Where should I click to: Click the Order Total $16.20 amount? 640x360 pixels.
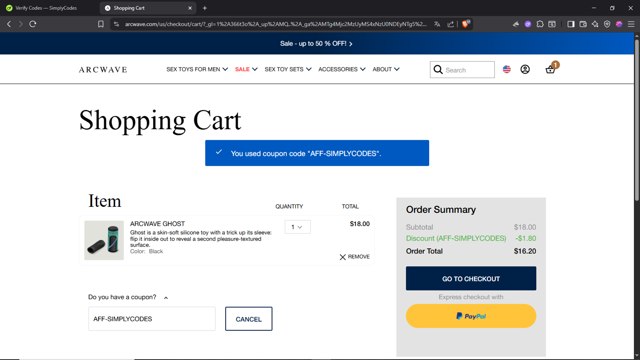[525, 251]
